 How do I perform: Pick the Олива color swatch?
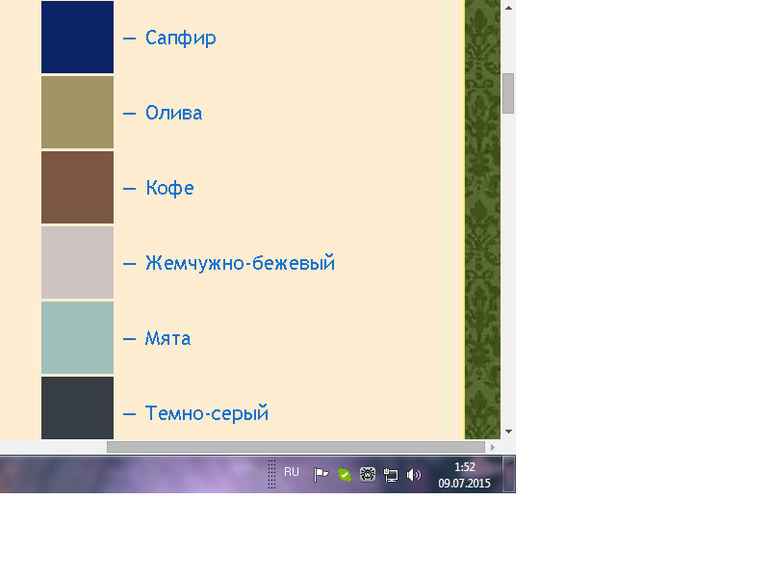coord(77,112)
